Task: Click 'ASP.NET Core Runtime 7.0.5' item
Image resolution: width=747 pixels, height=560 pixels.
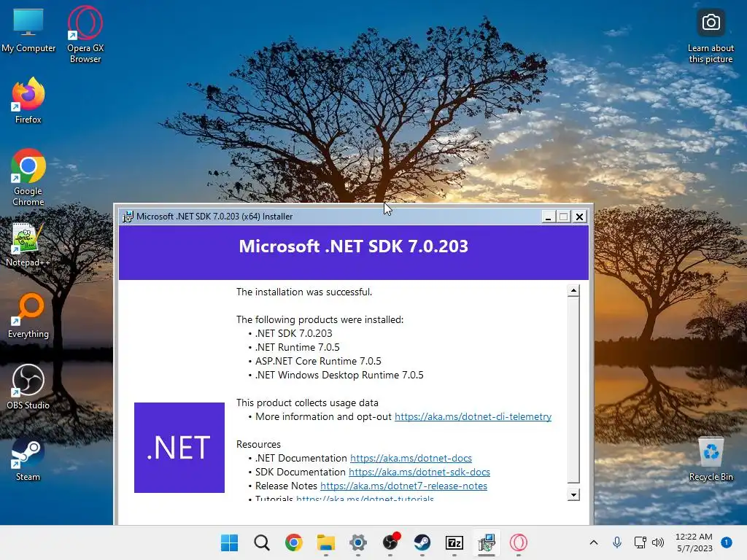Action: pyautogui.click(x=318, y=361)
